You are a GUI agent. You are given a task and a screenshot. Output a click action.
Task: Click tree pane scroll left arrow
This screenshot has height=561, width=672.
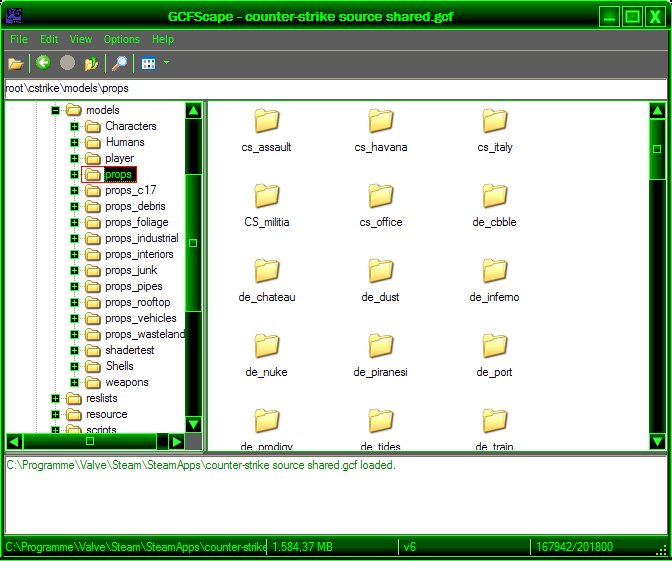(14, 441)
